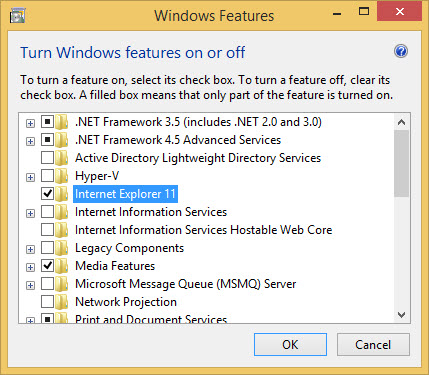Click the folder icon beside Legacy Components

pyautogui.click(x=62, y=248)
